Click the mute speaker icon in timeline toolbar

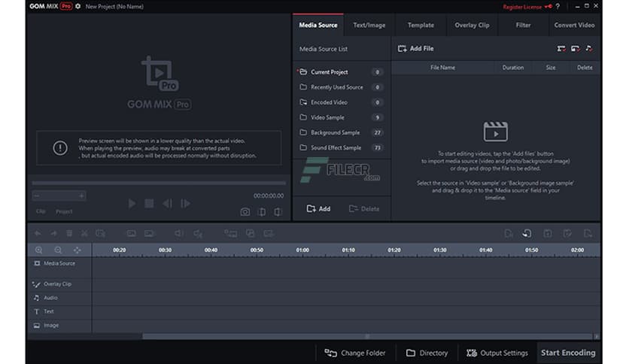[198, 233]
